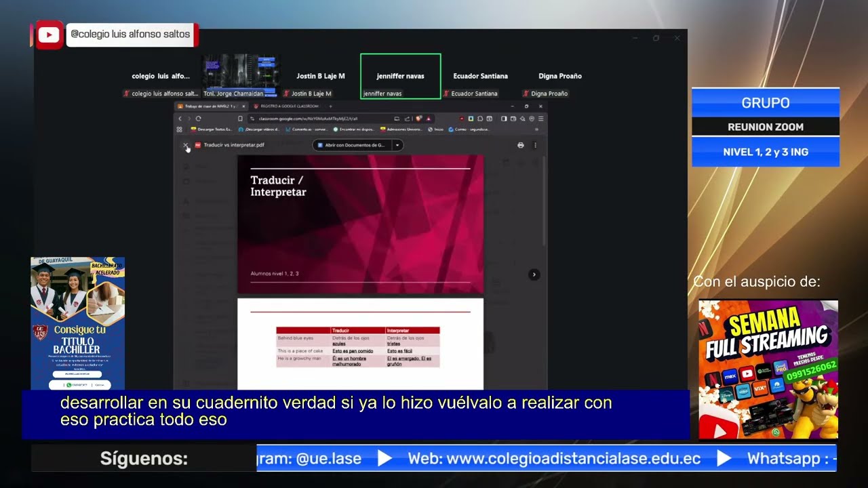Select colegio luis alfo... participant tile
This screenshot has height=488, width=868.
point(161,77)
